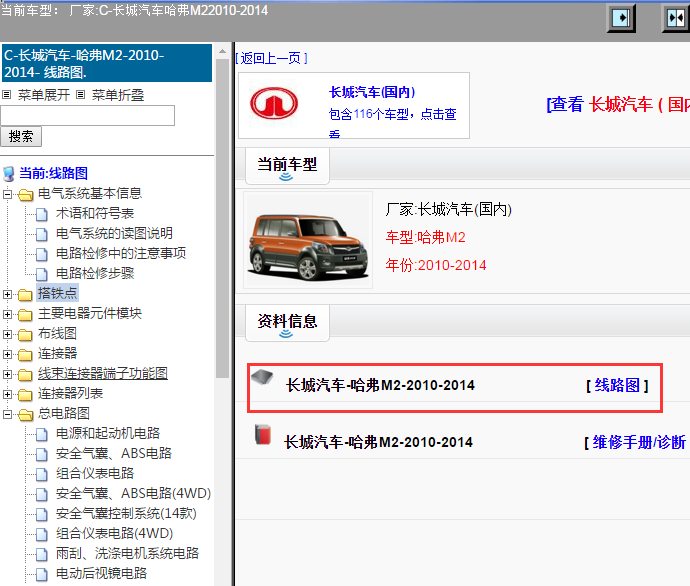Click the Great Wall Motors red logo

[274, 104]
